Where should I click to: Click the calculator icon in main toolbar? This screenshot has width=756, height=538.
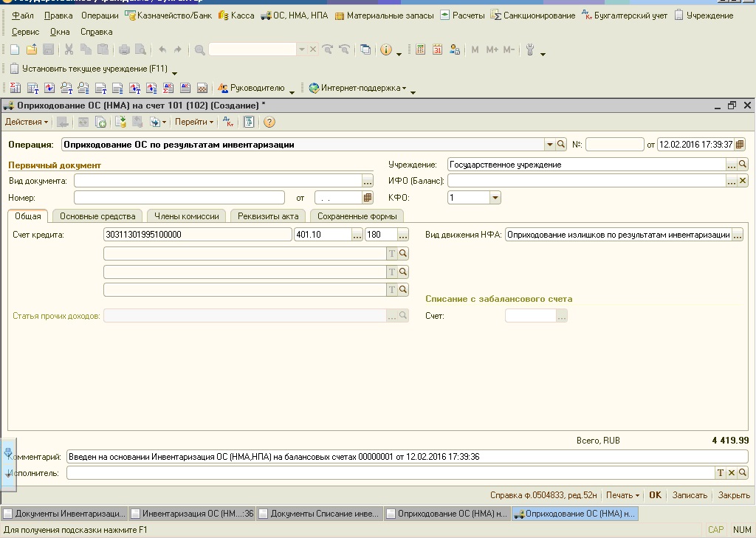point(421,49)
